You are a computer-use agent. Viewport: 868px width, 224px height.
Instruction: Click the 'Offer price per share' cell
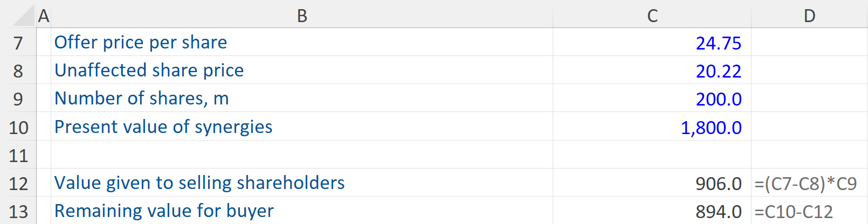tap(141, 43)
